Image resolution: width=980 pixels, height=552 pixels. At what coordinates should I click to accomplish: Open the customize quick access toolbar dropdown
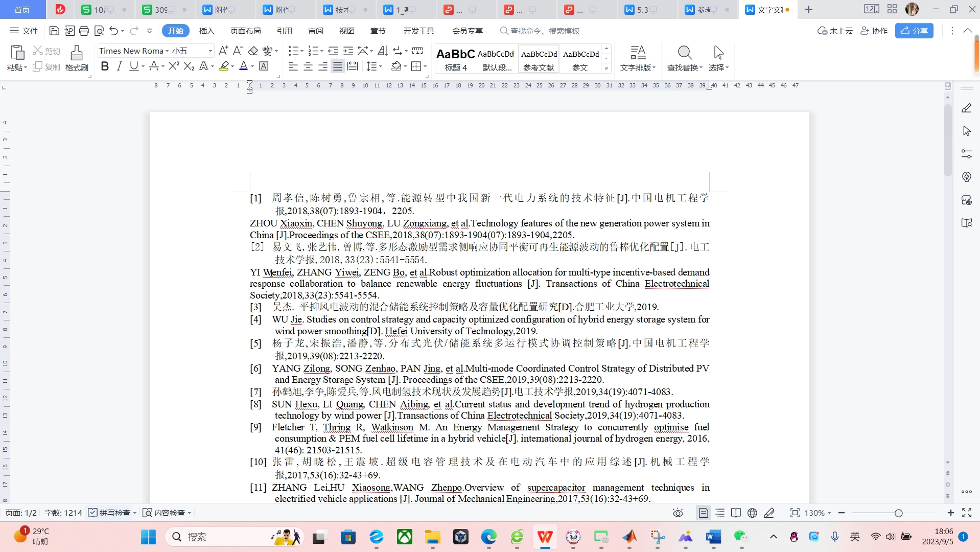pyautogui.click(x=149, y=31)
